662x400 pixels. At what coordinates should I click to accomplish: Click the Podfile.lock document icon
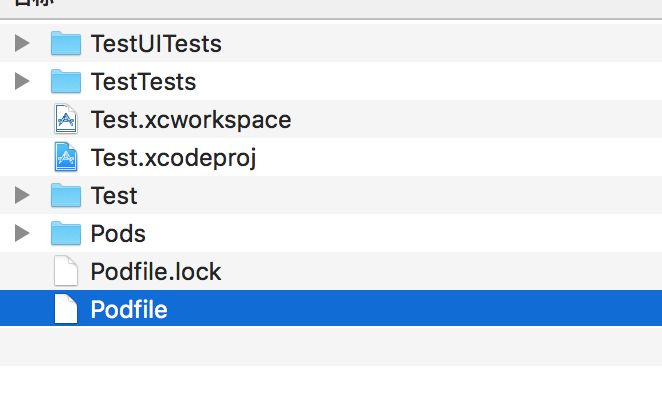(x=65, y=272)
